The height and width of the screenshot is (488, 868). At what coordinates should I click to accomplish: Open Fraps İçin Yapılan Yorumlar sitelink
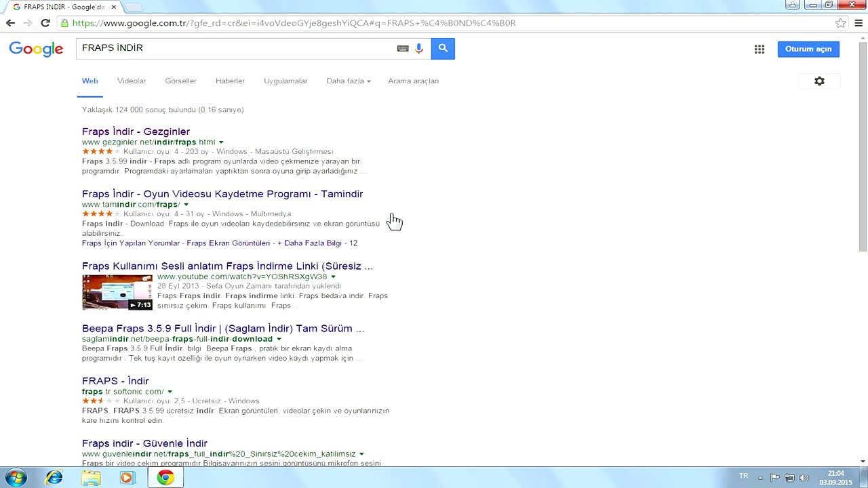pyautogui.click(x=132, y=243)
